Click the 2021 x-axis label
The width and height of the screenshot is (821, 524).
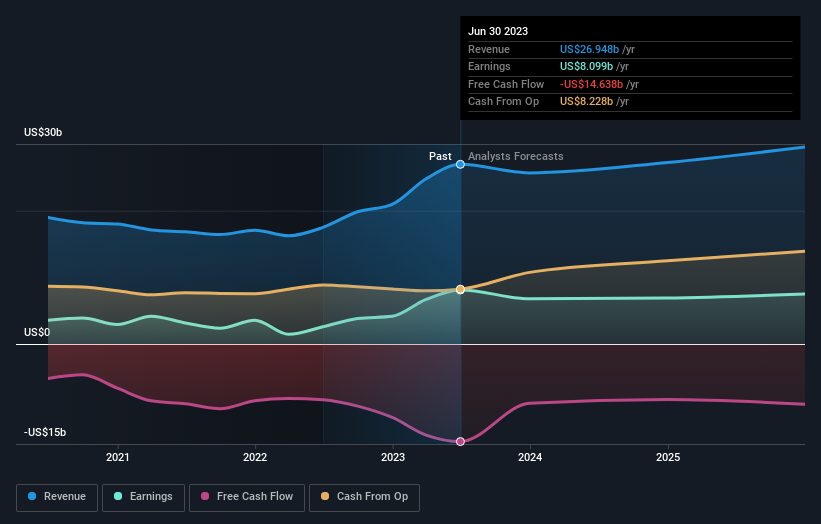pos(118,457)
